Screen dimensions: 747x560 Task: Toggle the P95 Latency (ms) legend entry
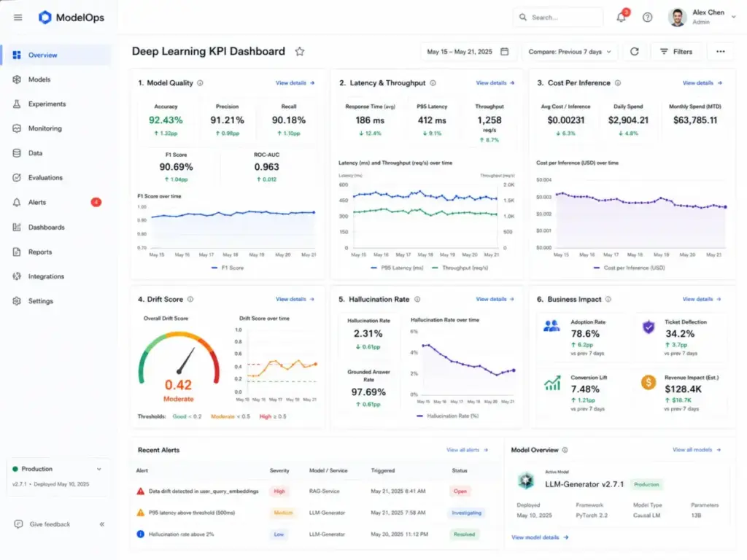[x=397, y=268]
